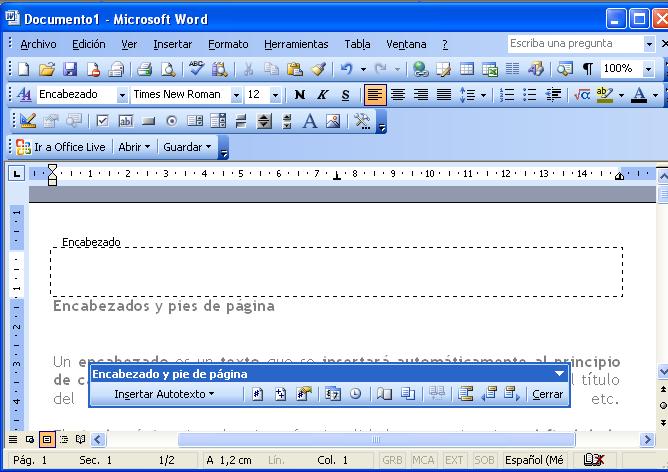Center the text alignment
The width and height of the screenshot is (668, 472).
click(x=398, y=95)
